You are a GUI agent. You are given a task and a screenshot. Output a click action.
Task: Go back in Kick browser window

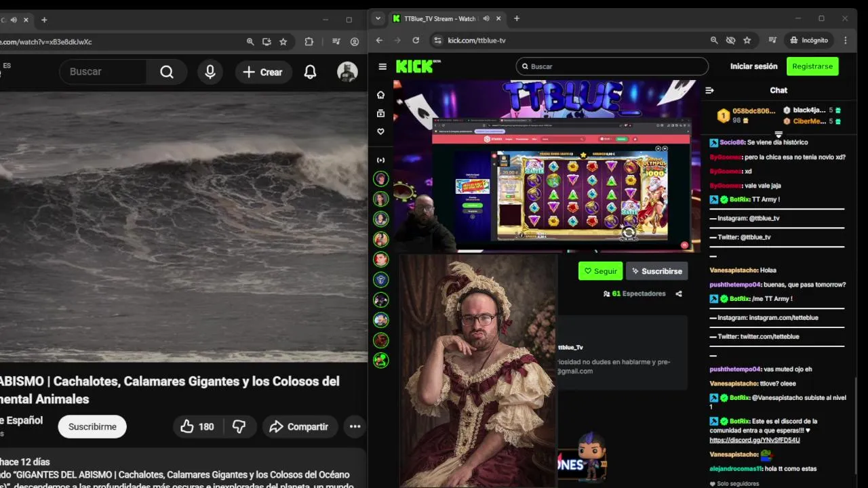[x=380, y=41]
